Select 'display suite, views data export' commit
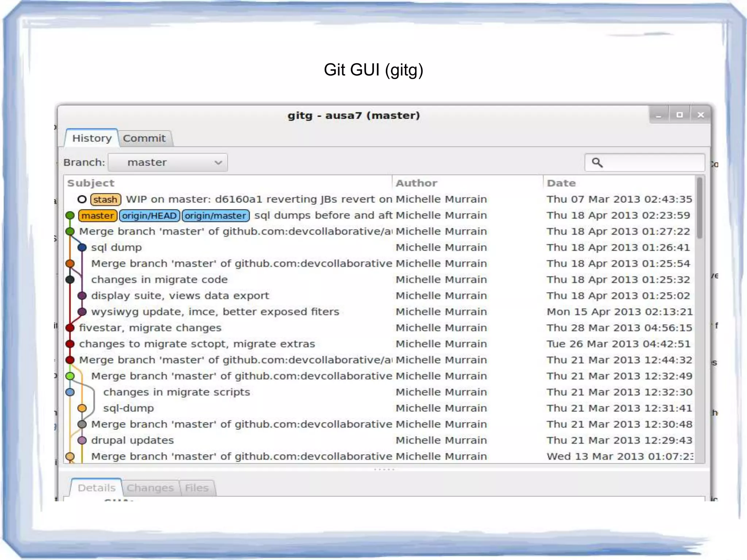The height and width of the screenshot is (560, 747). coord(379,296)
